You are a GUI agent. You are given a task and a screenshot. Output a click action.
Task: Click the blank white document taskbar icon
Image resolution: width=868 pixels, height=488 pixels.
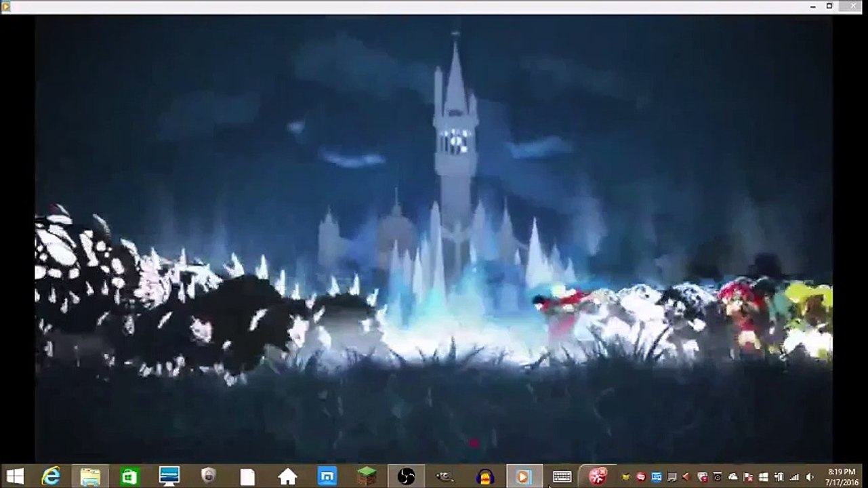click(x=247, y=476)
